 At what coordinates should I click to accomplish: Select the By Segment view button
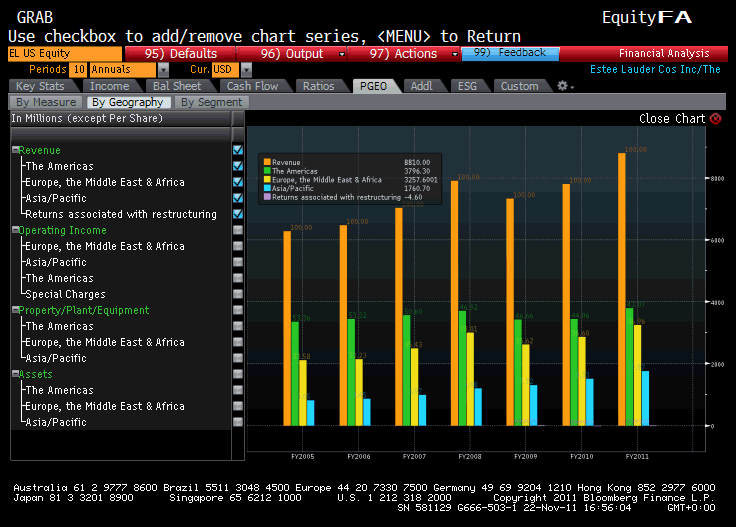pyautogui.click(x=212, y=102)
